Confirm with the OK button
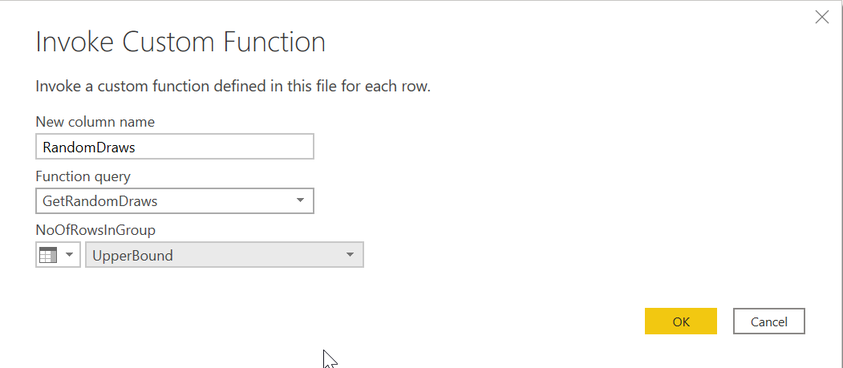 click(681, 321)
